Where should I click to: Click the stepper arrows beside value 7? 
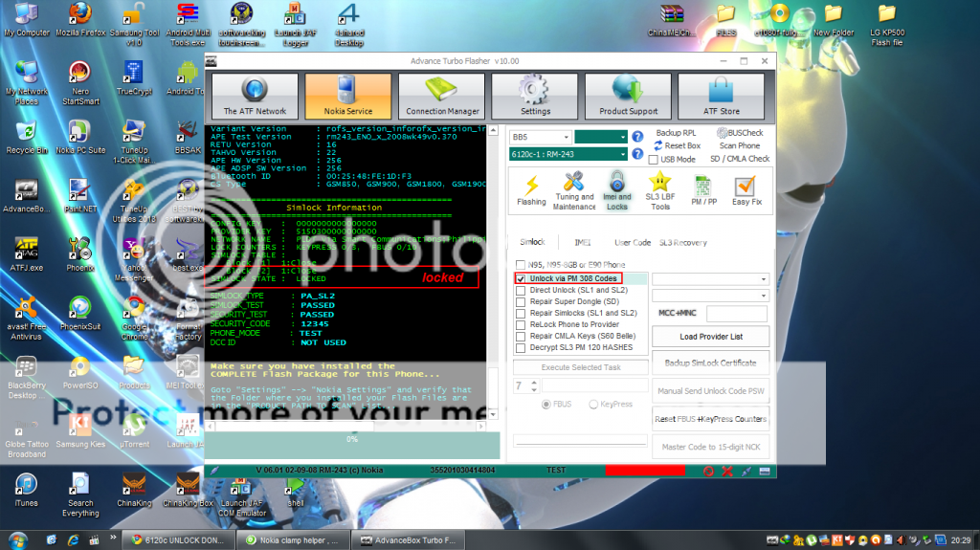pos(534,386)
